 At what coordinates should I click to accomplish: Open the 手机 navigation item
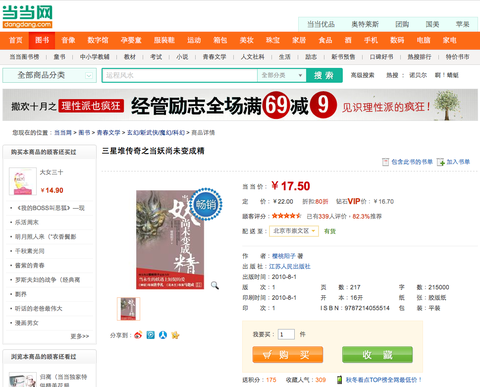point(371,40)
